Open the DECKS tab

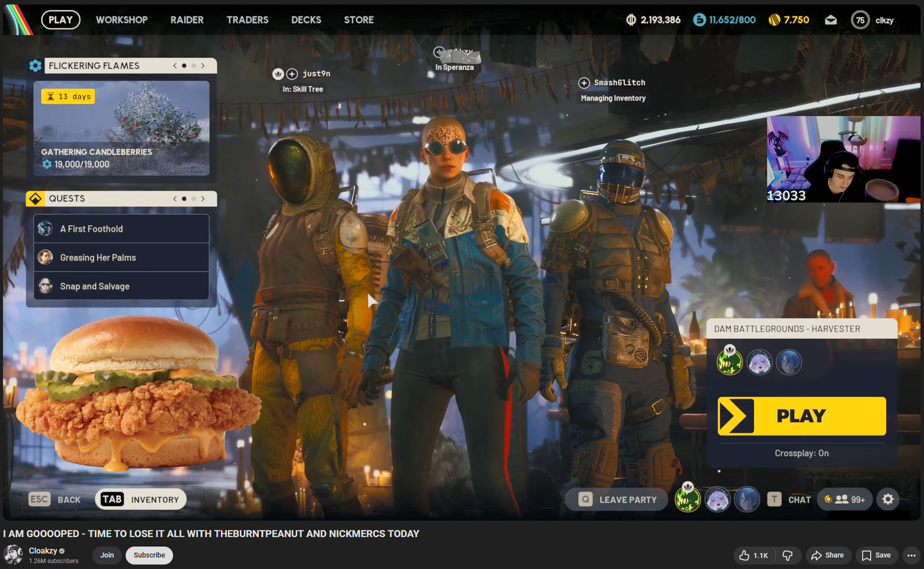[x=306, y=20]
